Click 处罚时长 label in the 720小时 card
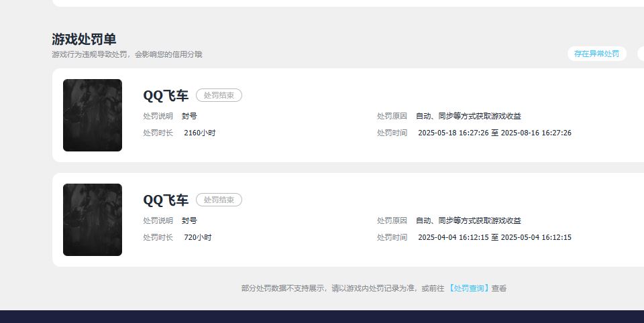 click(x=158, y=237)
